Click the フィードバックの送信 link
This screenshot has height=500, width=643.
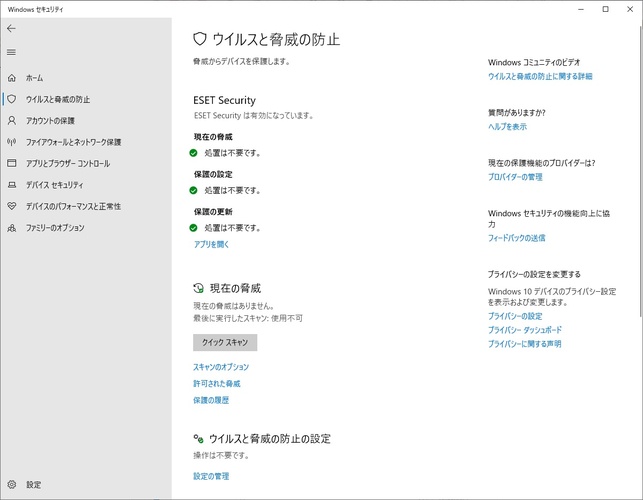[x=517, y=238]
